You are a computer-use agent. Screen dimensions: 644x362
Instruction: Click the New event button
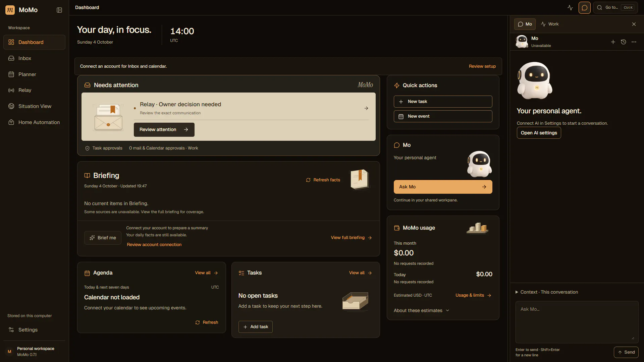click(x=443, y=116)
